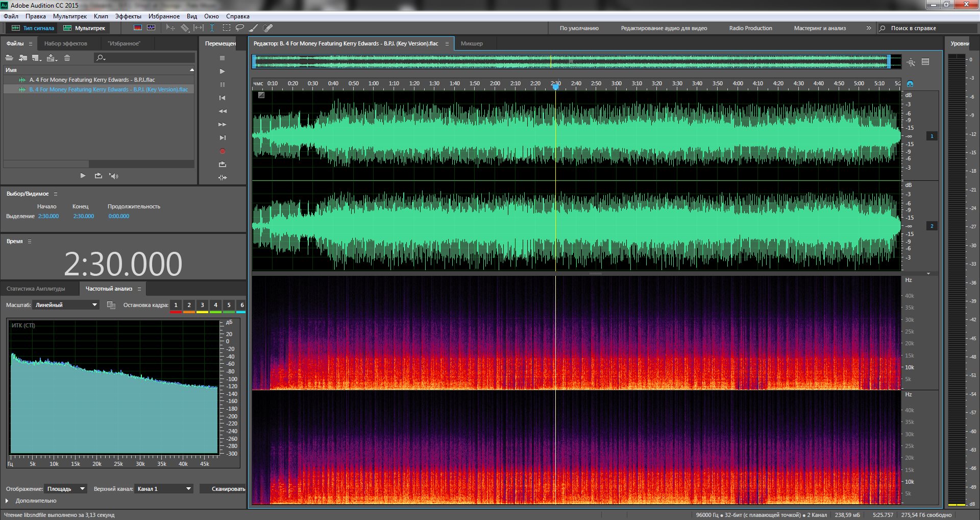Click the red Record button
The image size is (980, 520).
click(x=222, y=151)
